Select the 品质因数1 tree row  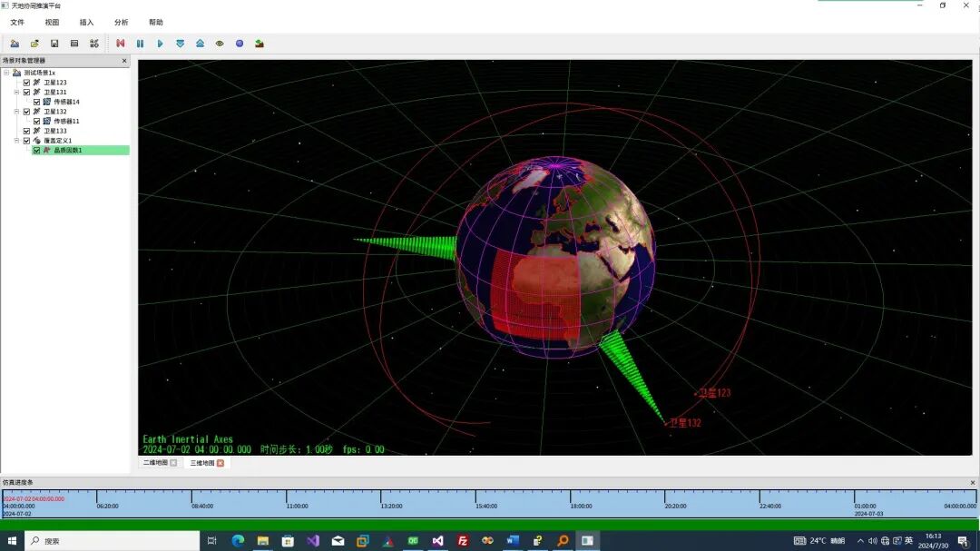tap(81, 150)
